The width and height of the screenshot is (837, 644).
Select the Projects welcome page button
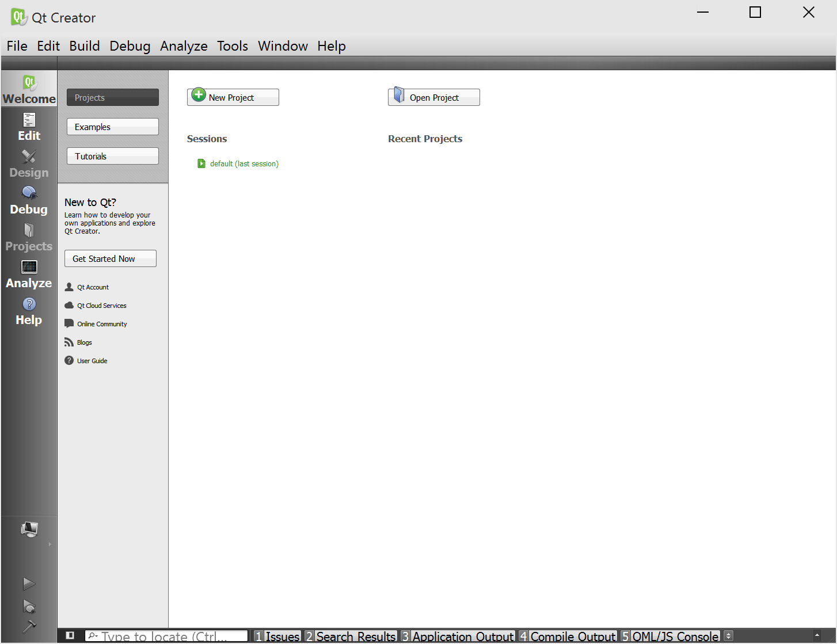coord(113,97)
